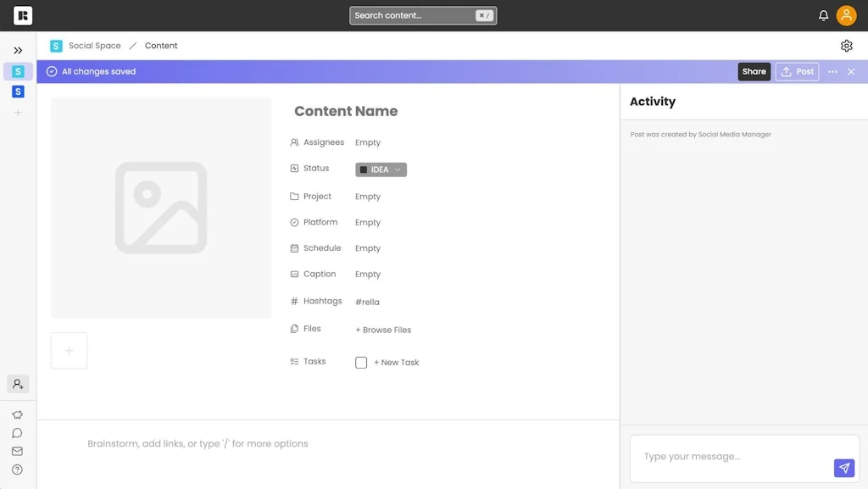Click the image placeholder thumbnail

(x=161, y=207)
